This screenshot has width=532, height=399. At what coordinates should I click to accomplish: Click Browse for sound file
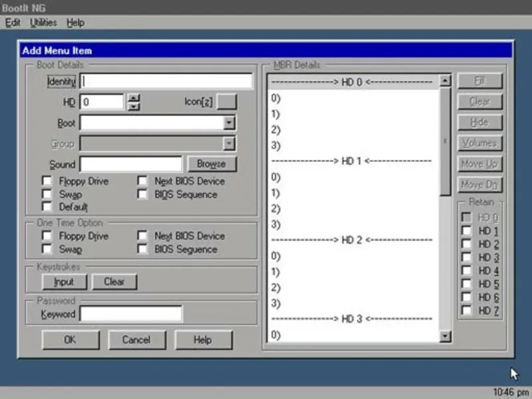[x=211, y=164]
